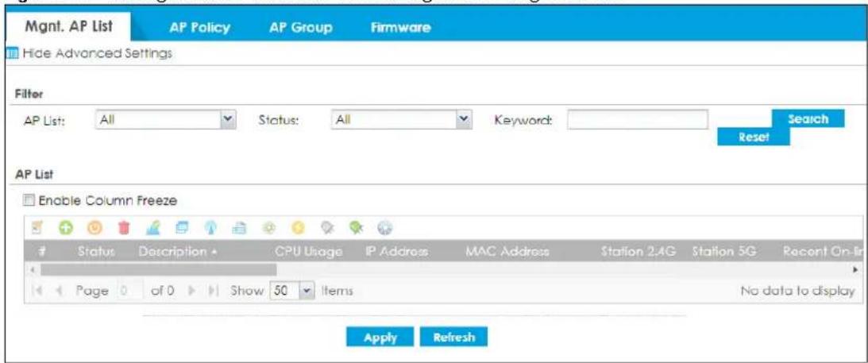Click the green tag toolbar icon

pos(357,227)
